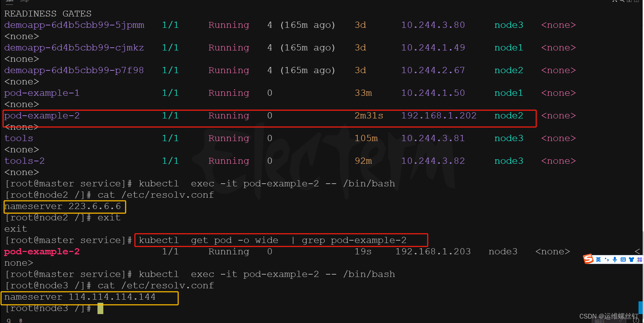644x323 pixels.
Task: Click the [root@node2 /]# exit command line
Action: coord(63,218)
